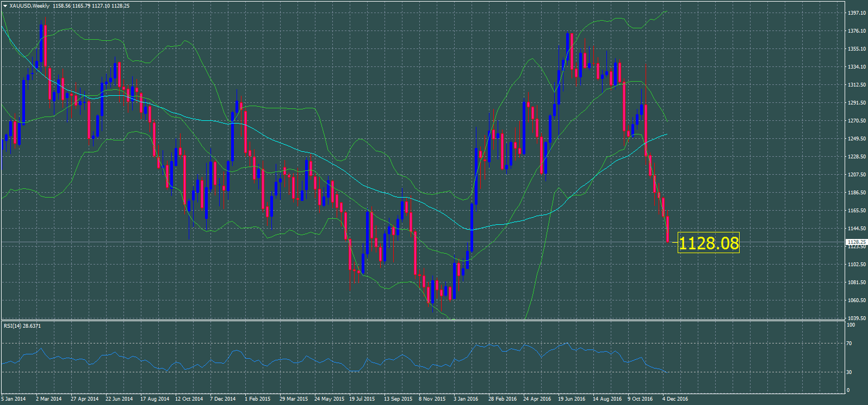This screenshot has height=405, width=868.
Task: Click the XAUUSD,Weekly chart title text
Action: coord(29,6)
